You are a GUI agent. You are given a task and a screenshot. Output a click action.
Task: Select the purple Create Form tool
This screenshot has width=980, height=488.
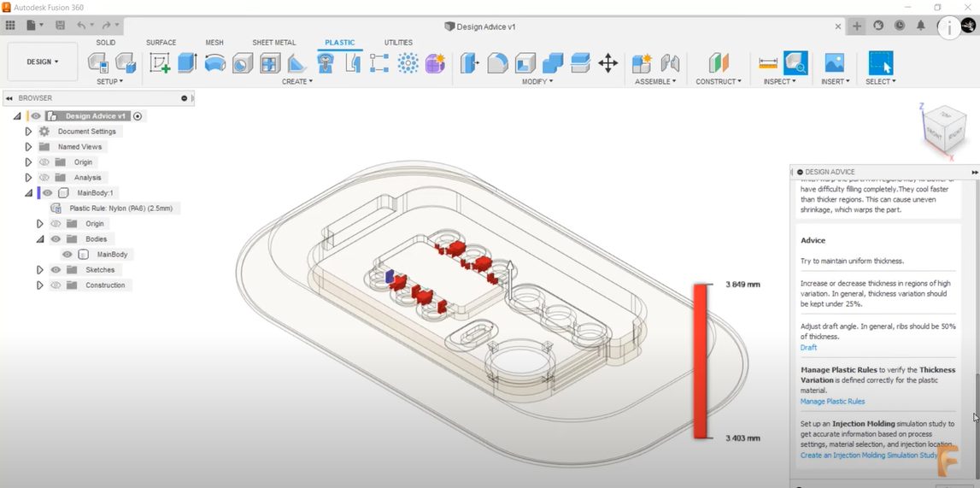pos(435,62)
